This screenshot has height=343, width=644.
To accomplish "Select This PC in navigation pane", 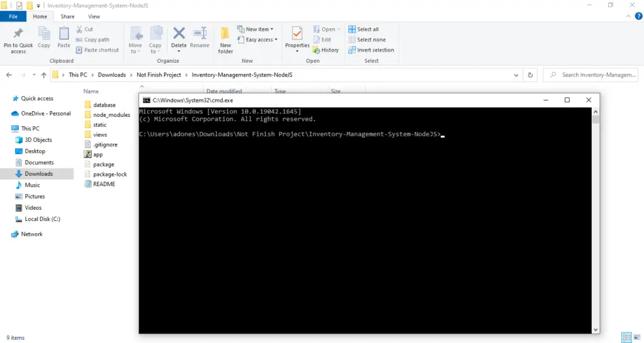I will (25, 128).
